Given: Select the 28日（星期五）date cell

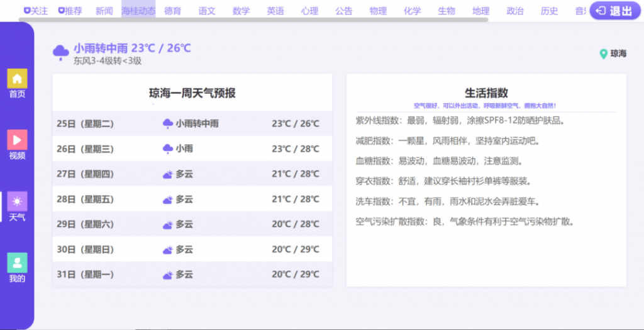Looking at the screenshot, I should pos(85,200).
